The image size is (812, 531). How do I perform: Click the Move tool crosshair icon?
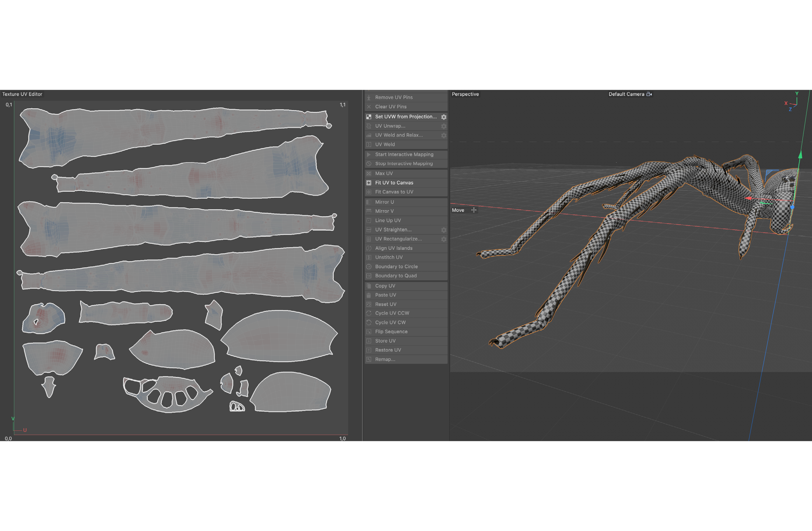point(474,210)
